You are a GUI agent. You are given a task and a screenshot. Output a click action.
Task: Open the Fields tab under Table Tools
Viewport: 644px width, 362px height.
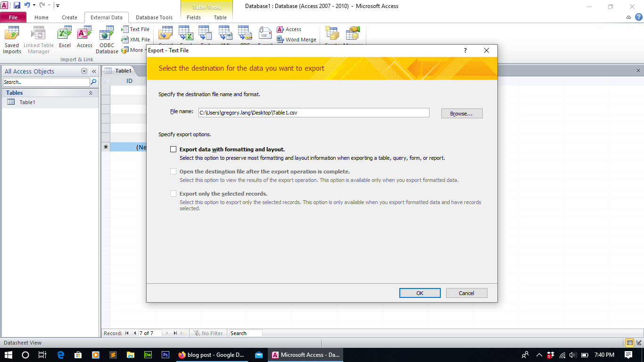tap(194, 17)
